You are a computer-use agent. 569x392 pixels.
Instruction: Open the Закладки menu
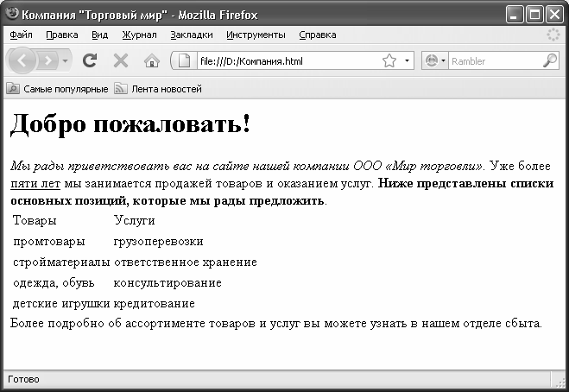[192, 35]
